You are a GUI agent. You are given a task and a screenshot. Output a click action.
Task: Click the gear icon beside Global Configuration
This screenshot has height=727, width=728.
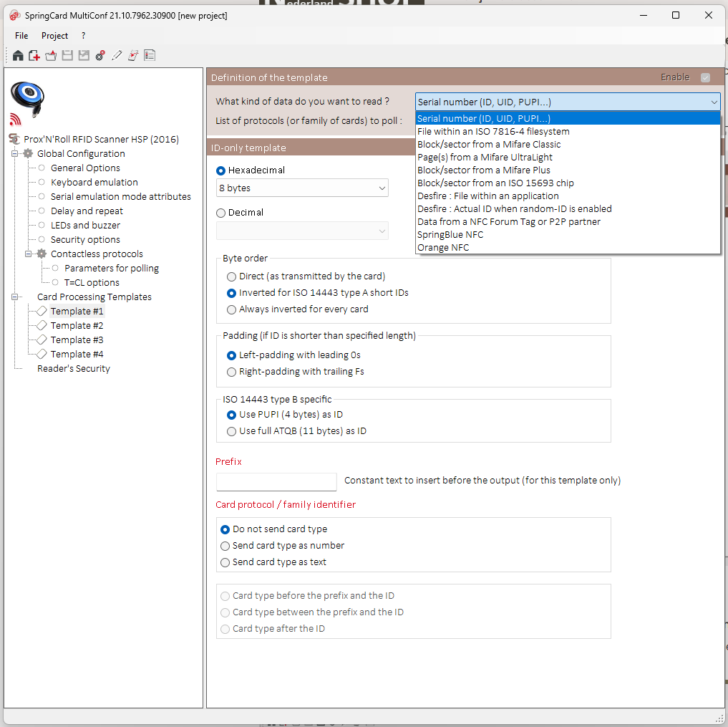tap(29, 153)
